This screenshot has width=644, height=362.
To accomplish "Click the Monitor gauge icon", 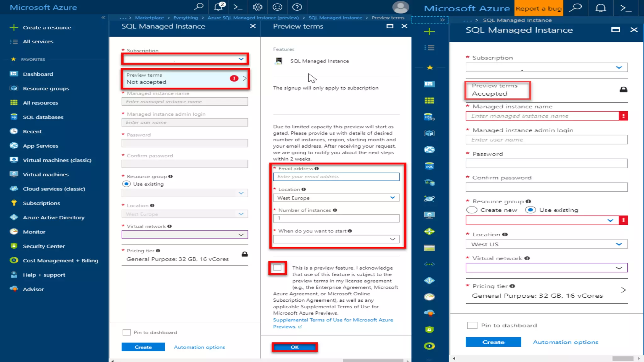I will click(14, 232).
